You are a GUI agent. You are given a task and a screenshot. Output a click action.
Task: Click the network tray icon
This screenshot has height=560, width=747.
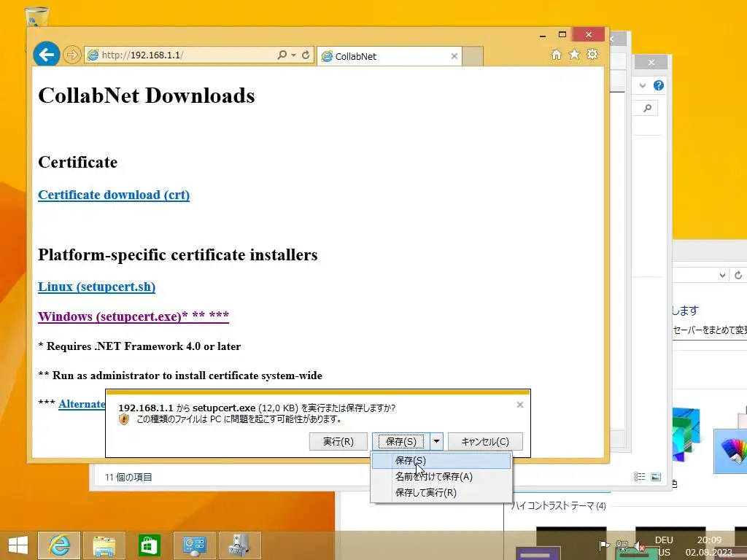click(x=622, y=545)
